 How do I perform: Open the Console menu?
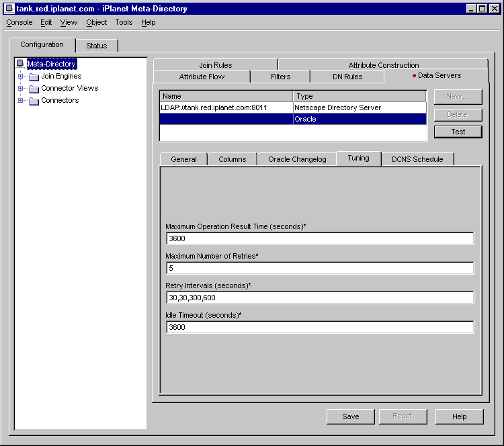click(x=19, y=22)
